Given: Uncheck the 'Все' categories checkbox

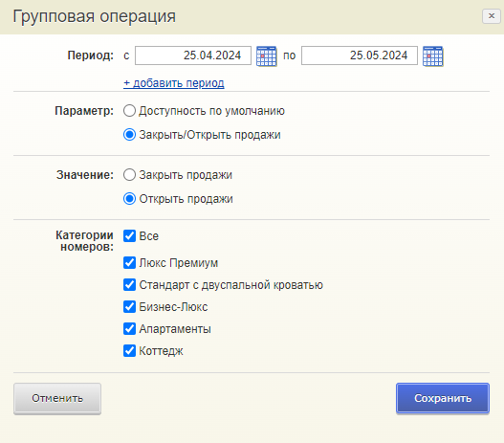Looking at the screenshot, I should tap(129, 235).
